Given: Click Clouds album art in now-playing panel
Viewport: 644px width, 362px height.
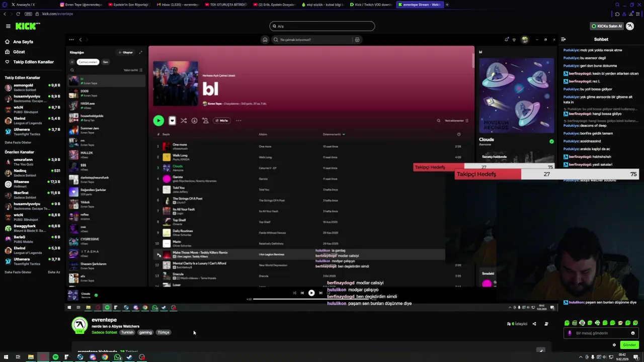Looking at the screenshot, I should [x=516, y=96].
